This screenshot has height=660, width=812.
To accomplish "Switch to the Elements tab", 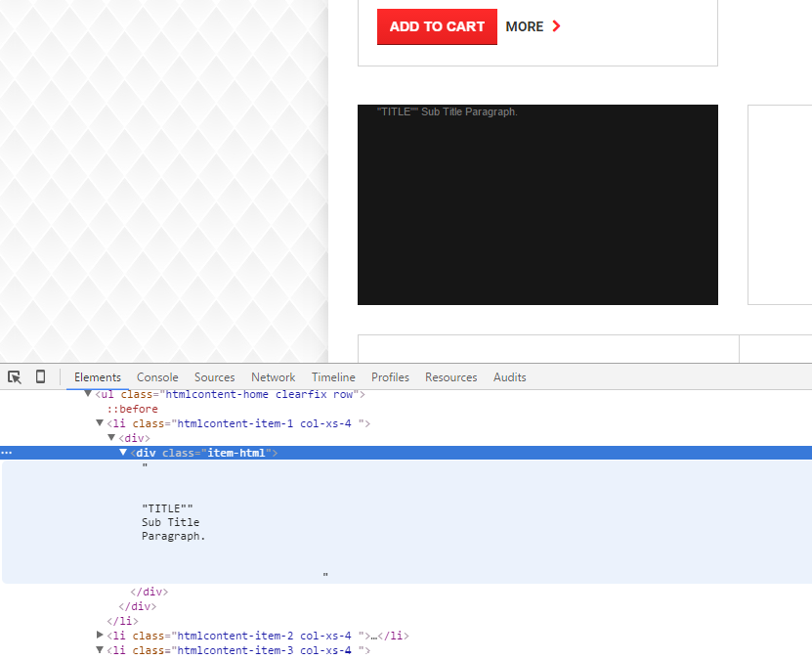I will tap(98, 377).
